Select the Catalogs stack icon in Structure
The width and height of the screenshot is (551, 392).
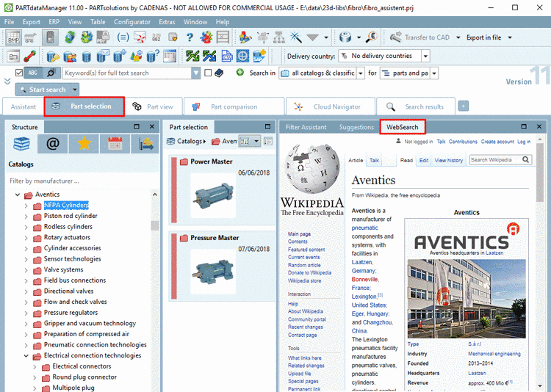(22, 144)
